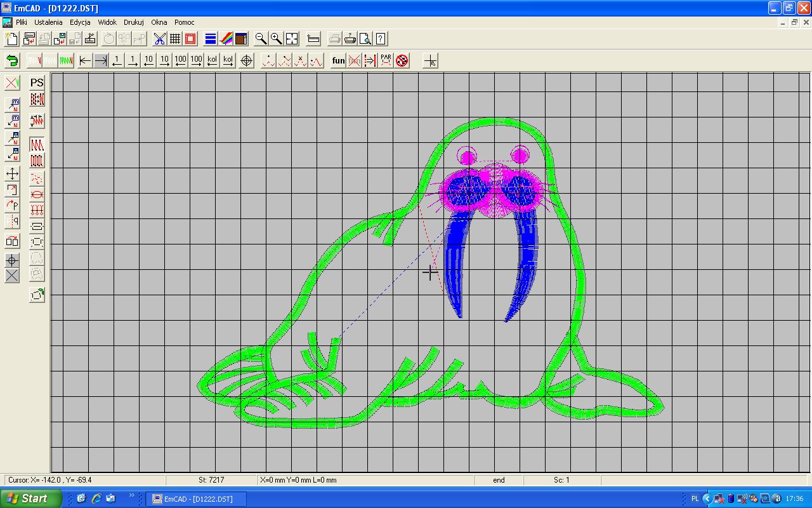Jump to last stitch arrow button
Screen dimensions: 812x508
[x=101, y=60]
